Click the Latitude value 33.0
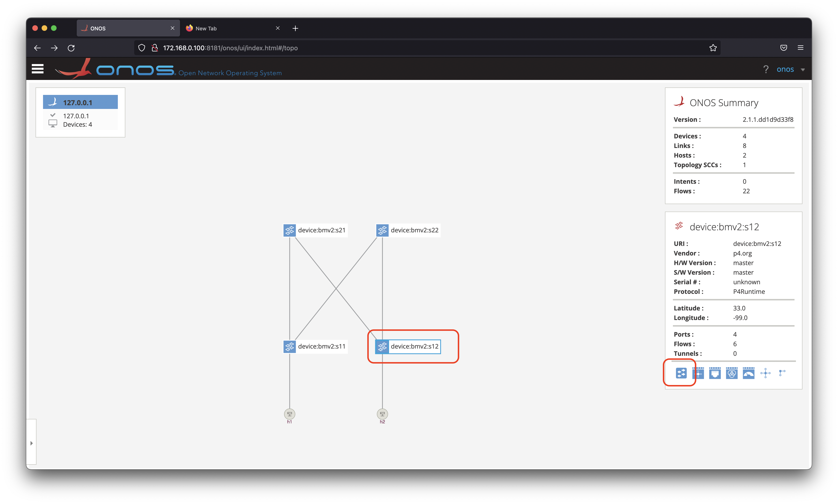The image size is (838, 504). pyautogui.click(x=739, y=308)
